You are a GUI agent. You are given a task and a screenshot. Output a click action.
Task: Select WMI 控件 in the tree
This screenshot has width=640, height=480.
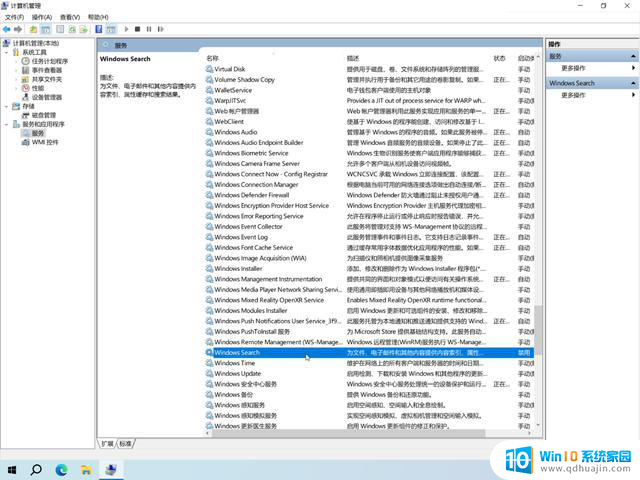45,142
